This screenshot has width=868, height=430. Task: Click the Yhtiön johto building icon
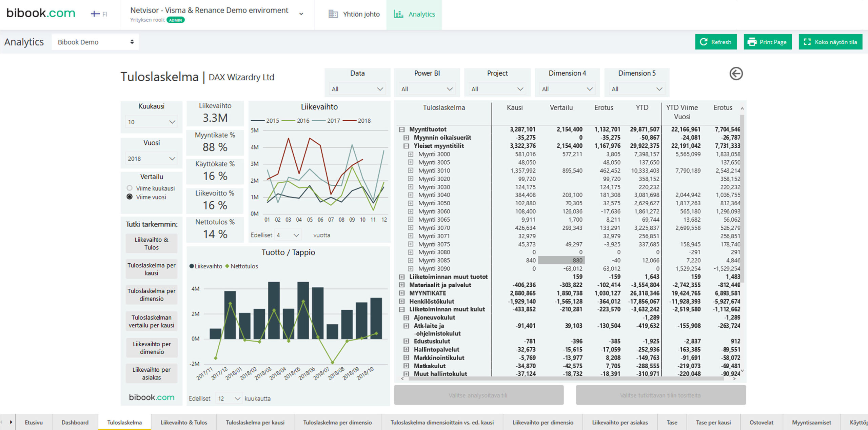[x=333, y=14]
